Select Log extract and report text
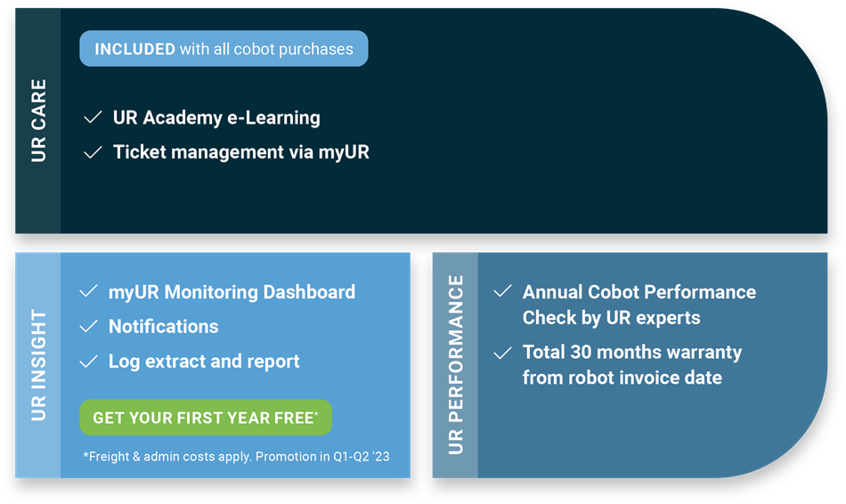The height and width of the screenshot is (504, 846). (204, 362)
